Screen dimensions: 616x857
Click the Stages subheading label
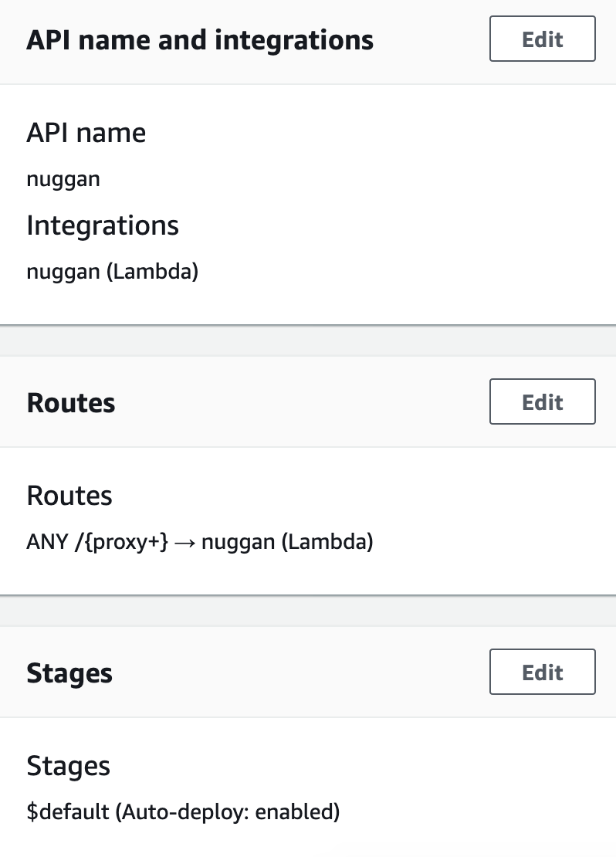click(x=69, y=765)
